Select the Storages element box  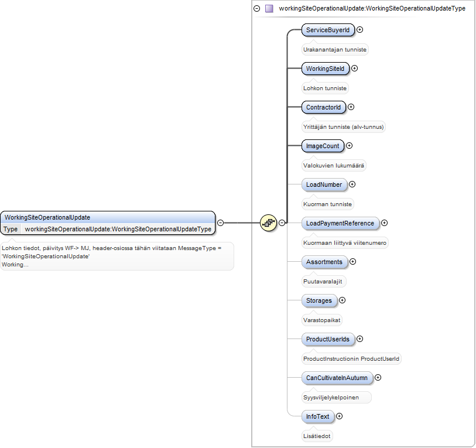pos(319,300)
